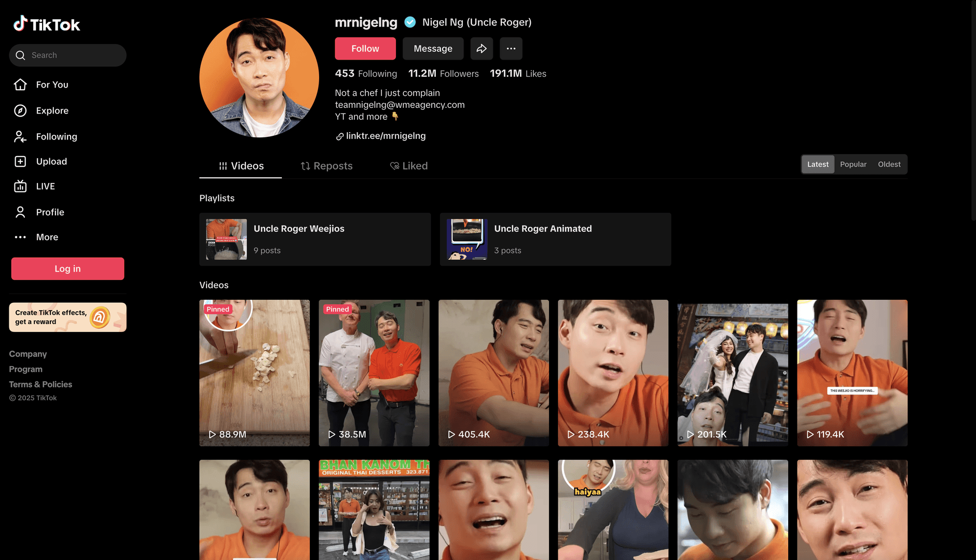The image size is (976, 560).
Task: Click the share arrow icon
Action: 482,48
